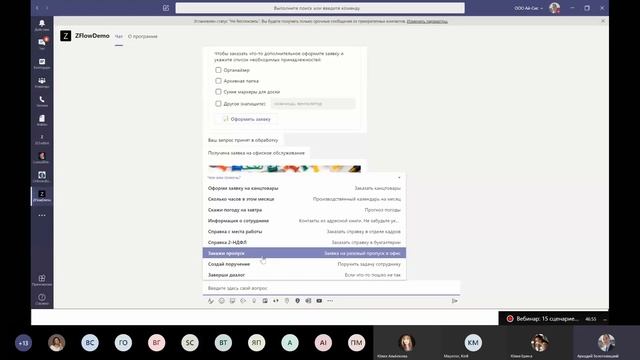Select participant avatar AI
Screen dimensions: 640x360
[x=323, y=343]
